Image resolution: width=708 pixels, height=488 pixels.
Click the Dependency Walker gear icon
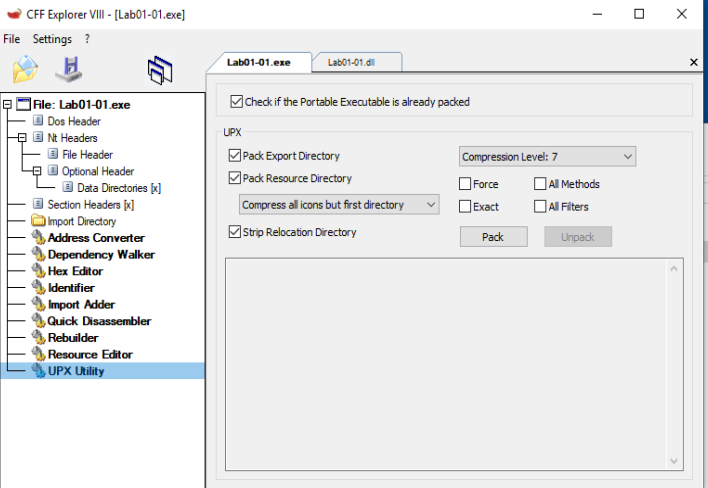(38, 254)
